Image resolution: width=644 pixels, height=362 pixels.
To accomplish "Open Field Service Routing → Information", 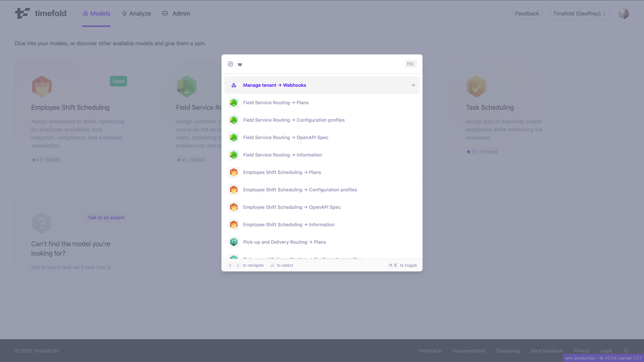I will pos(322,155).
